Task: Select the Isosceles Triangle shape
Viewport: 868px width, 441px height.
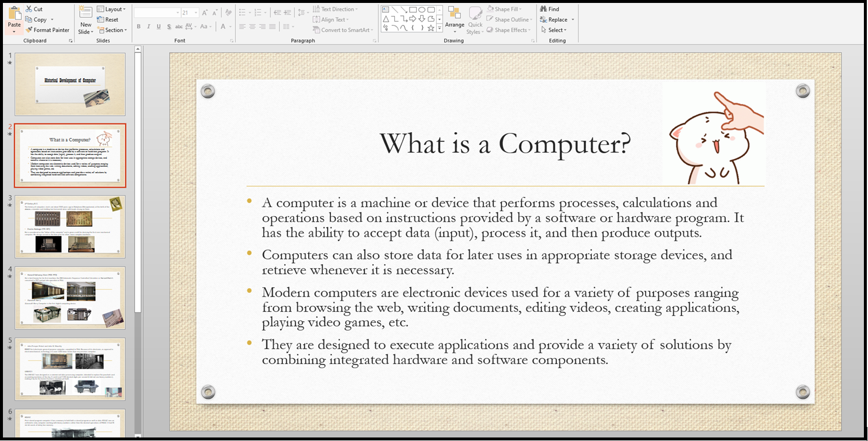Action: pyautogui.click(x=386, y=19)
